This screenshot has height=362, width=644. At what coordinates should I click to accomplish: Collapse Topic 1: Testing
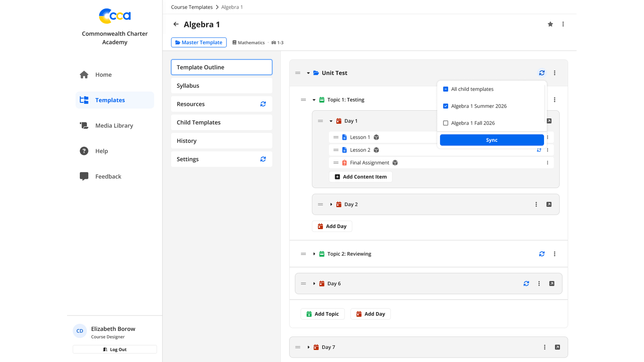(314, 100)
